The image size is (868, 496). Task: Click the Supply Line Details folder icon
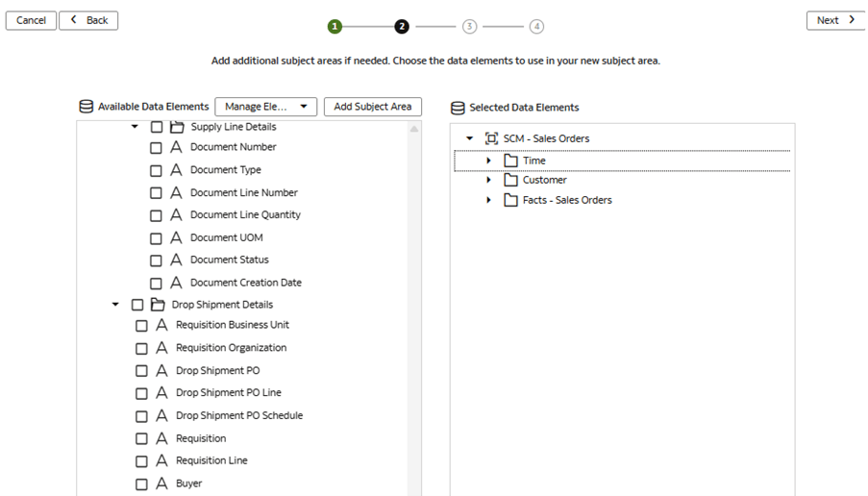point(177,127)
